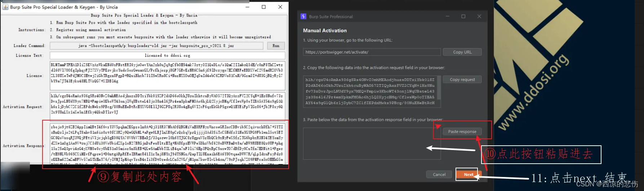Click the Burp Suite Professional logo icon
The width and height of the screenshot is (644, 191).
coord(303,17)
